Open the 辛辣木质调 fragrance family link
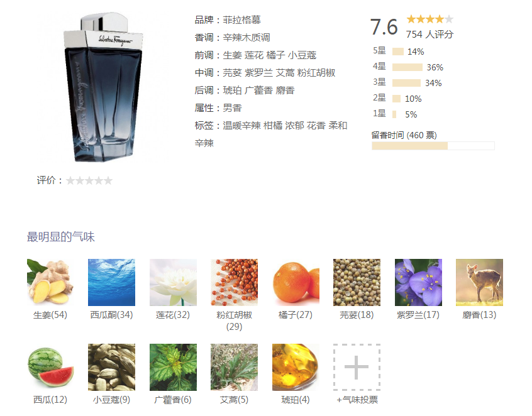Screen dimensions: 532x416 pos(247,38)
